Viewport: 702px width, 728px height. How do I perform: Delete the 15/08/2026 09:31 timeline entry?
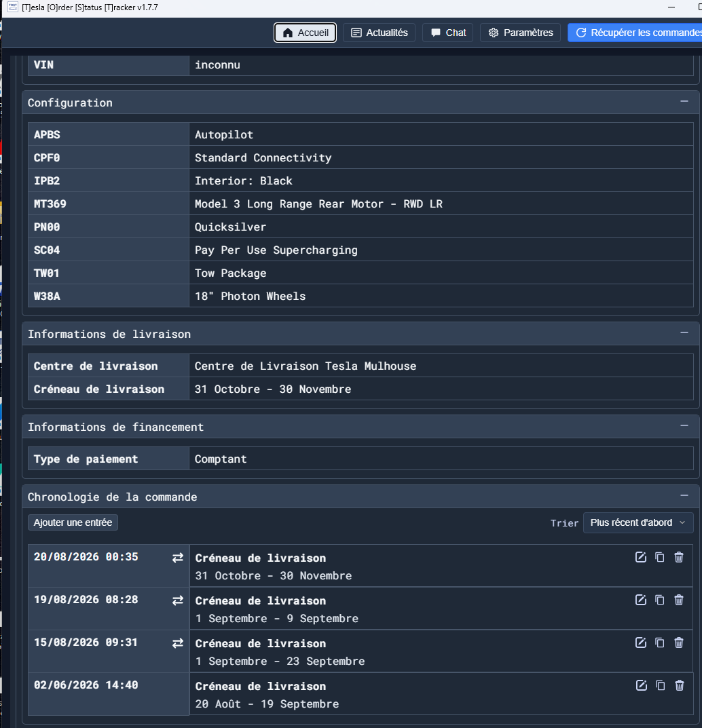point(679,643)
